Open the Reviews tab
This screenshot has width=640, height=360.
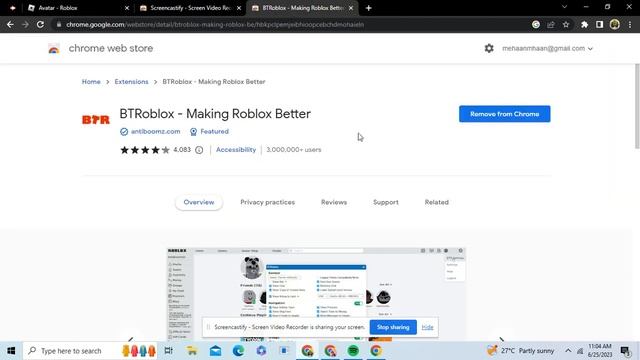[334, 202]
